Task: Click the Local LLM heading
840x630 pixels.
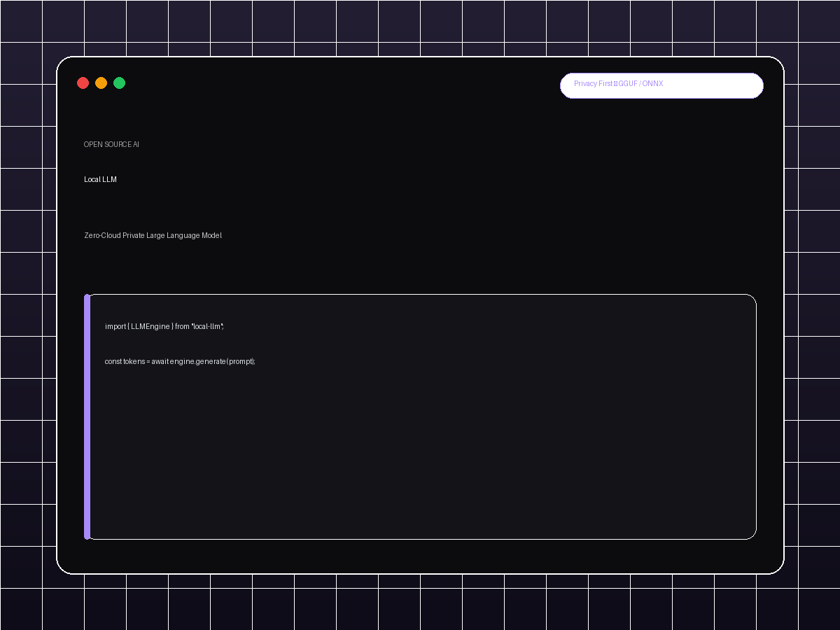Action: 100,179
